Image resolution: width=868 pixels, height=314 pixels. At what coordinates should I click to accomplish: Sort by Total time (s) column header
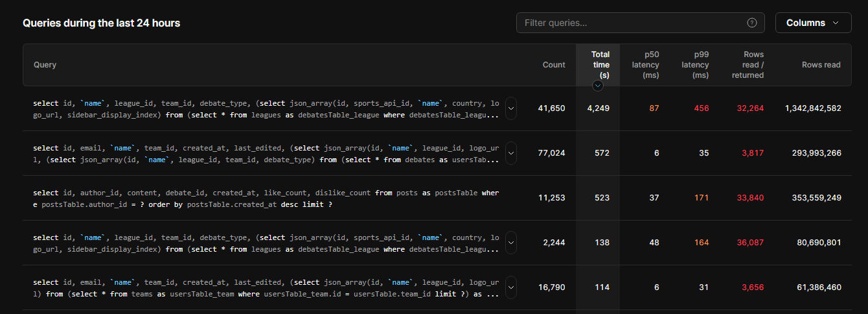[600, 65]
